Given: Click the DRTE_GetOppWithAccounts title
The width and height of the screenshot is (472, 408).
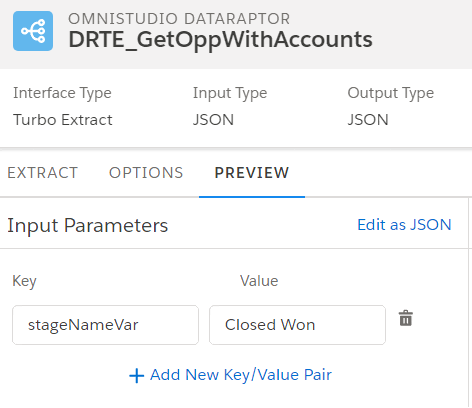Looking at the screenshot, I should 220,40.
